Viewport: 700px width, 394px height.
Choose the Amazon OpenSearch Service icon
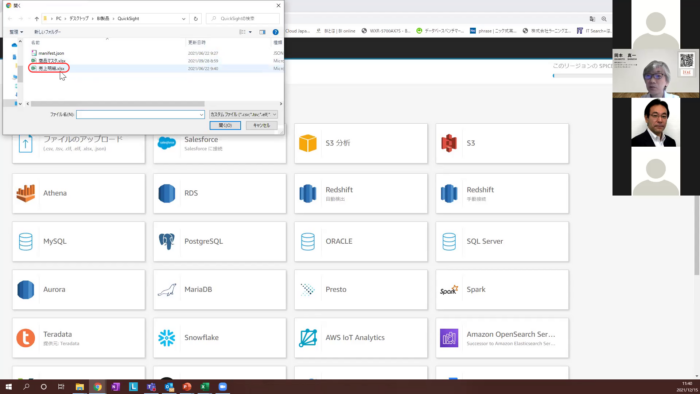tap(449, 338)
